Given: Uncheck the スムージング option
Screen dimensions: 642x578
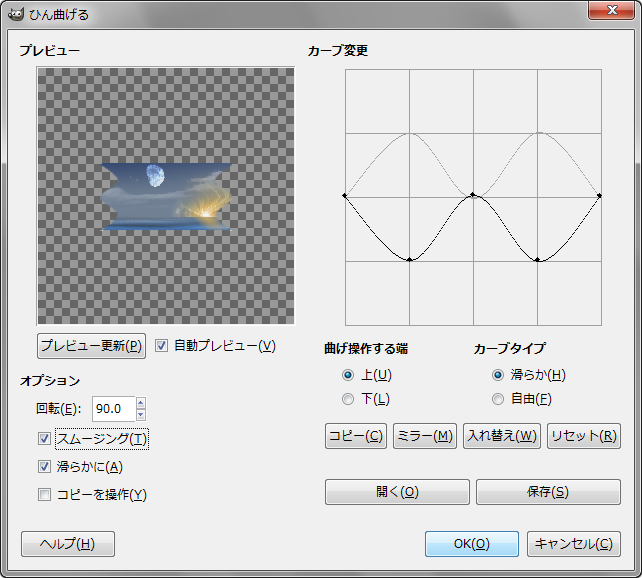Looking at the screenshot, I should coord(44,439).
